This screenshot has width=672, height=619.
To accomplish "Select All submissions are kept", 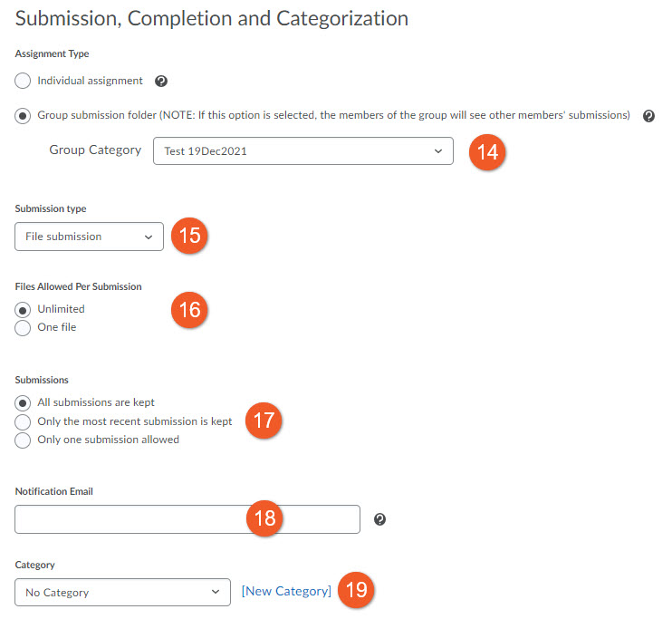I will (23, 403).
